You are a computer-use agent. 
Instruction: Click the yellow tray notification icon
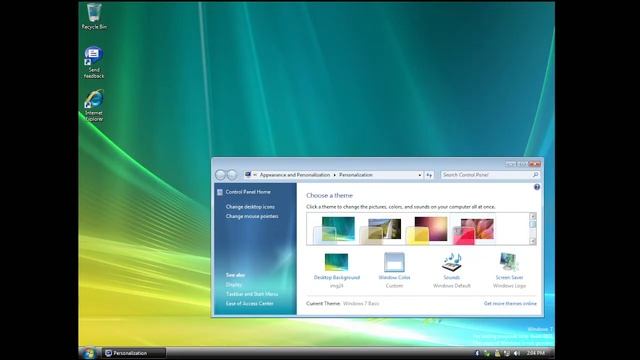tap(497, 353)
